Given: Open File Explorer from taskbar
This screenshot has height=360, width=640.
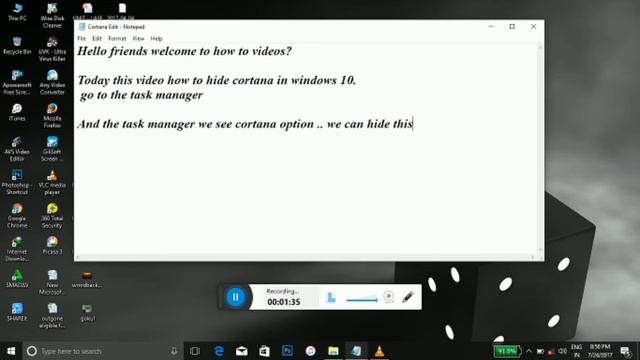Looking at the screenshot, I should [333, 351].
